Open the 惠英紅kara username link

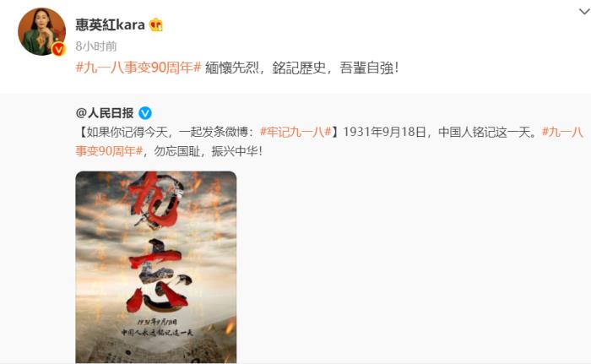point(110,24)
